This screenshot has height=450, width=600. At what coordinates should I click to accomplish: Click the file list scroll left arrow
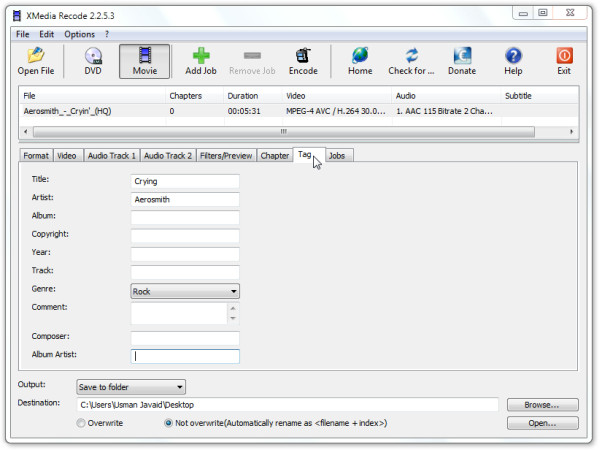tap(26, 132)
